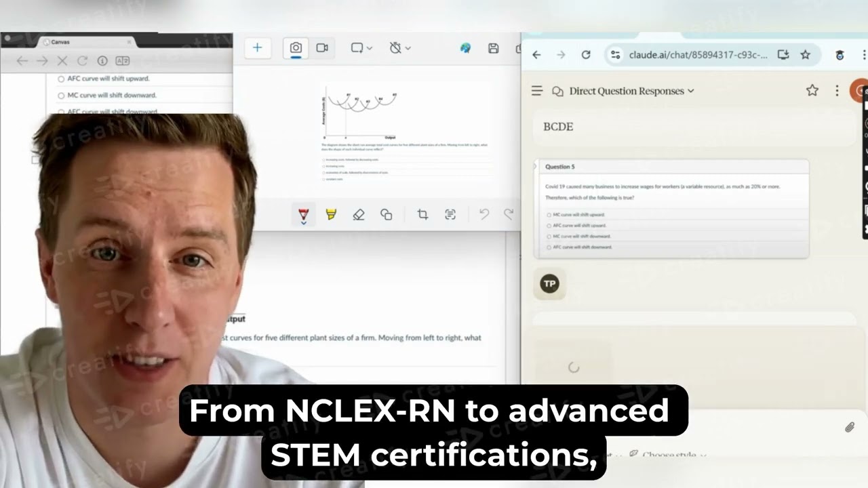
Task: Click the TP user avatar in Claude chat
Action: click(550, 284)
